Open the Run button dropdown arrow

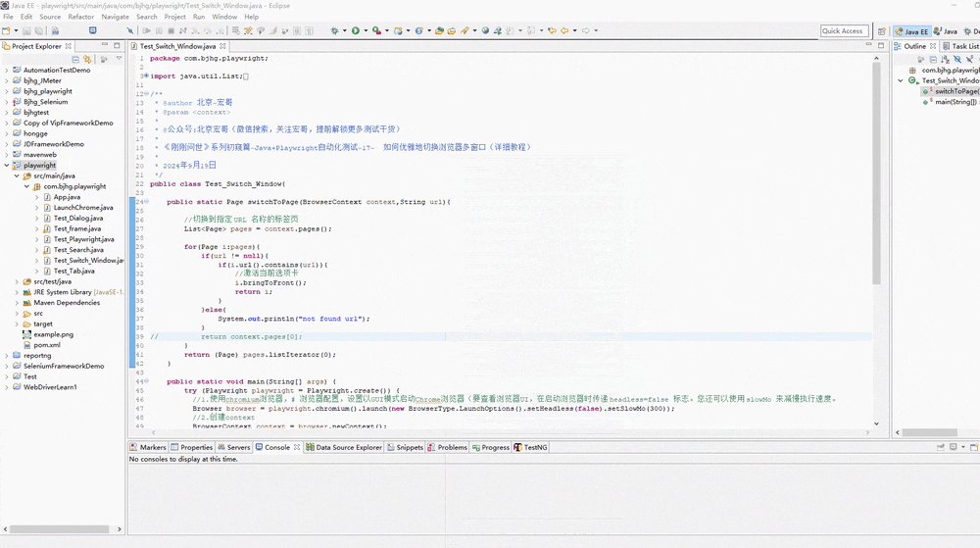366,30
